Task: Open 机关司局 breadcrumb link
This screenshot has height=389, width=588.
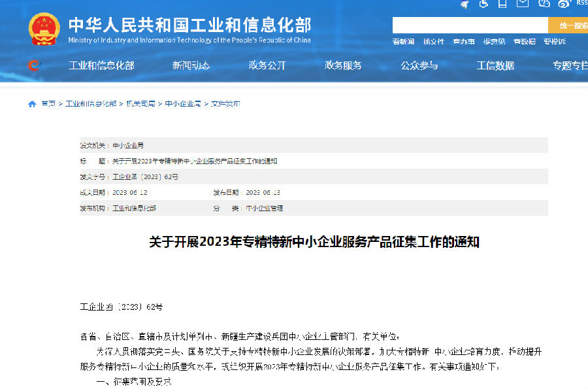Action: click(140, 104)
